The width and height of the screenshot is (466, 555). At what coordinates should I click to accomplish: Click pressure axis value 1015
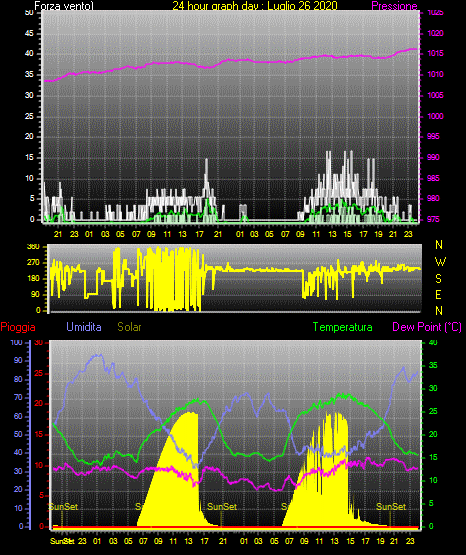[x=435, y=53]
